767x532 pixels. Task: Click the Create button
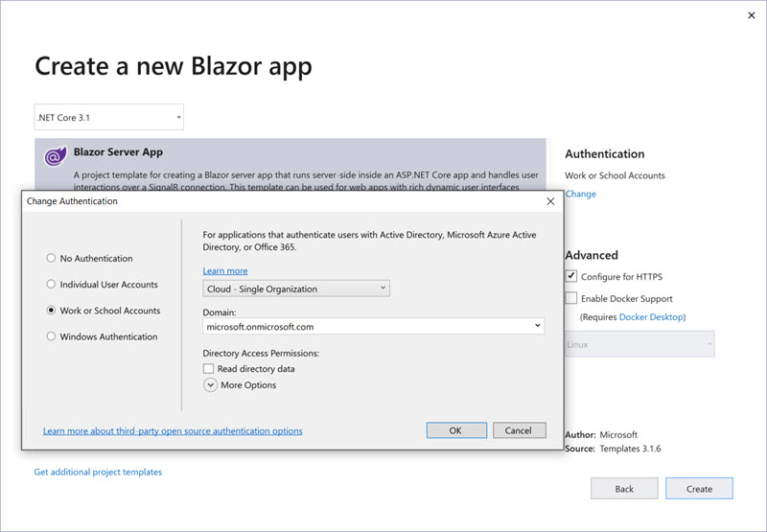point(699,489)
